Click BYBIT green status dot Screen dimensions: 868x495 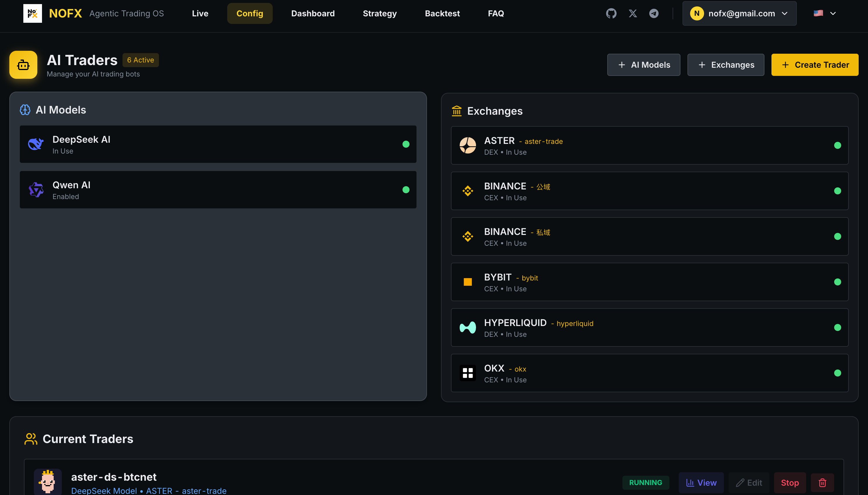pyautogui.click(x=838, y=282)
